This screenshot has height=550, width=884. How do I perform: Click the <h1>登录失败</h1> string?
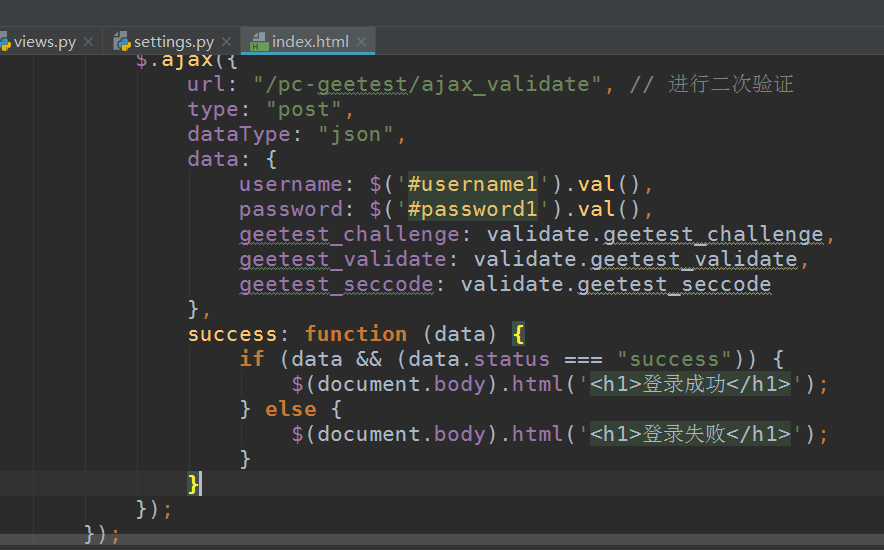coord(690,434)
